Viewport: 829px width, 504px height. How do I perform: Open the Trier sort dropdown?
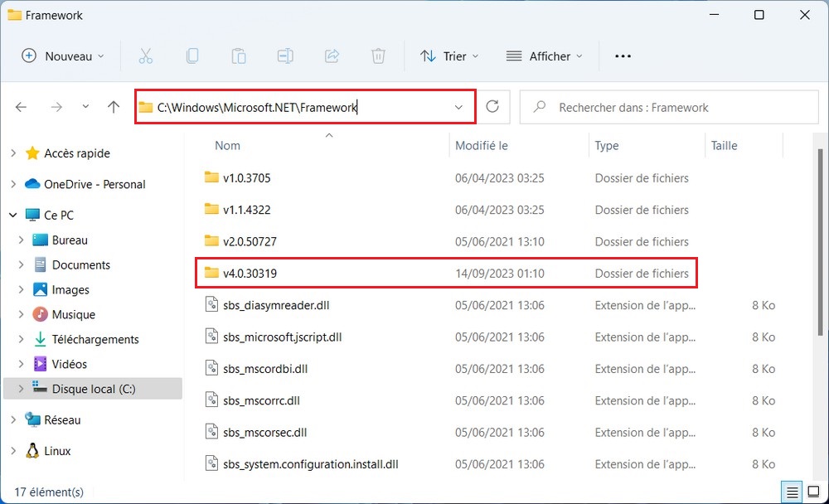449,56
